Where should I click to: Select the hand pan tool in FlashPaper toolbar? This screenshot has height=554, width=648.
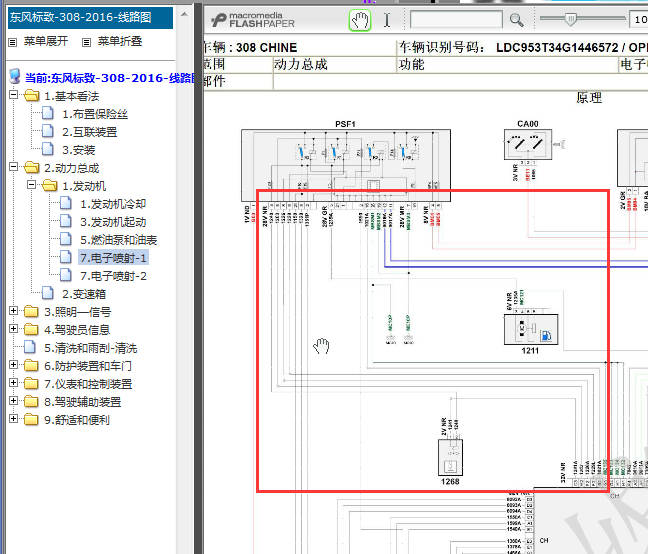pos(360,20)
